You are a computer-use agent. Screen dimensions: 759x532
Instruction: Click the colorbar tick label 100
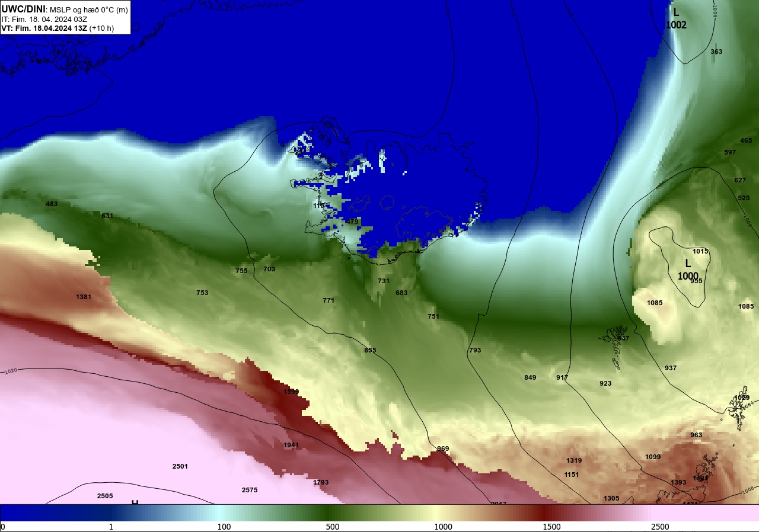tap(224, 527)
